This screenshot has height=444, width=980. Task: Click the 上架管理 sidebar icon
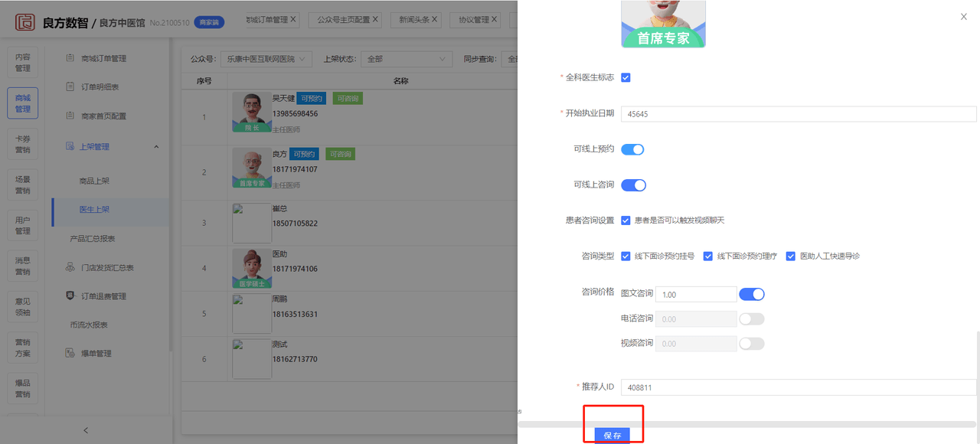[70, 146]
